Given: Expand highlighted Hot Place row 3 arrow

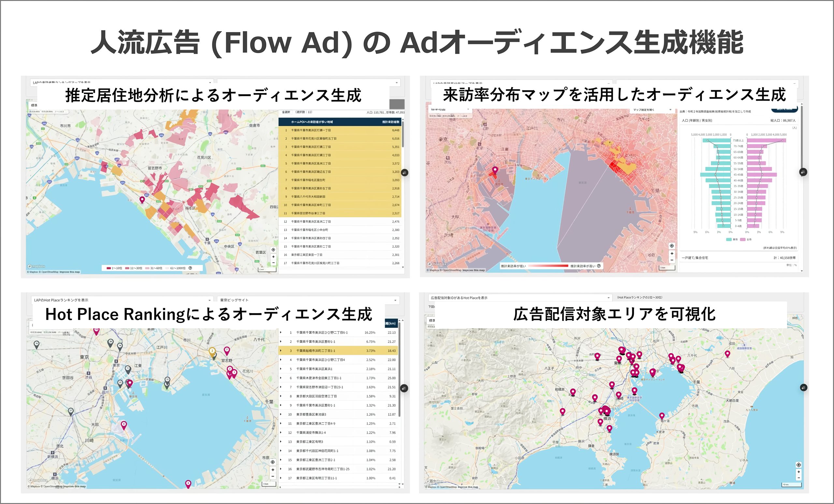Looking at the screenshot, I should click(x=281, y=351).
